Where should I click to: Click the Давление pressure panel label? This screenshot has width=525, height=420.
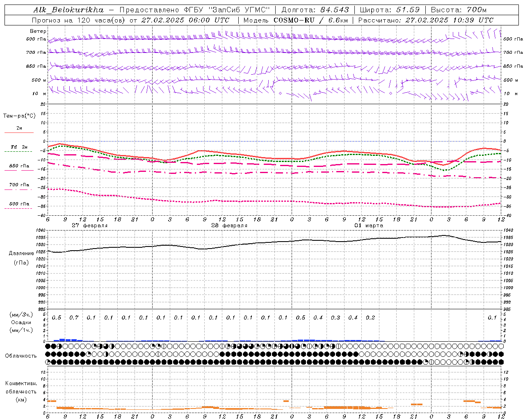pos(21,253)
